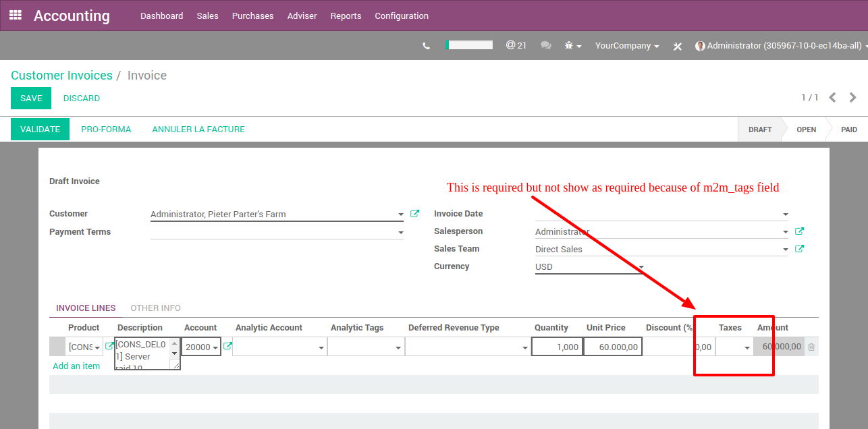Click the phone/VoIP icon in the top bar
The height and width of the screenshot is (429, 868).
426,45
